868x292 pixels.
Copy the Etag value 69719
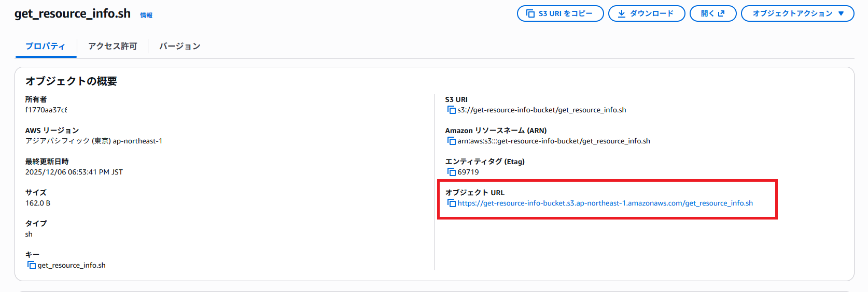pyautogui.click(x=451, y=172)
